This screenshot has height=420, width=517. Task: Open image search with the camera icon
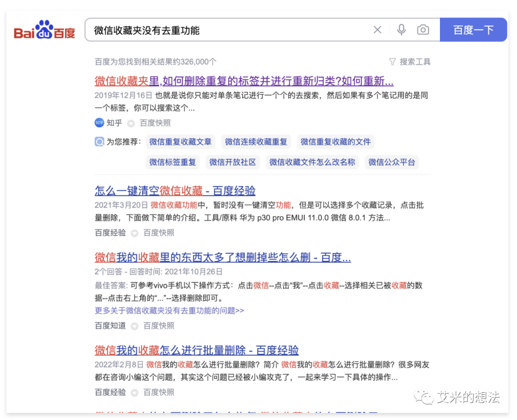pos(423,30)
